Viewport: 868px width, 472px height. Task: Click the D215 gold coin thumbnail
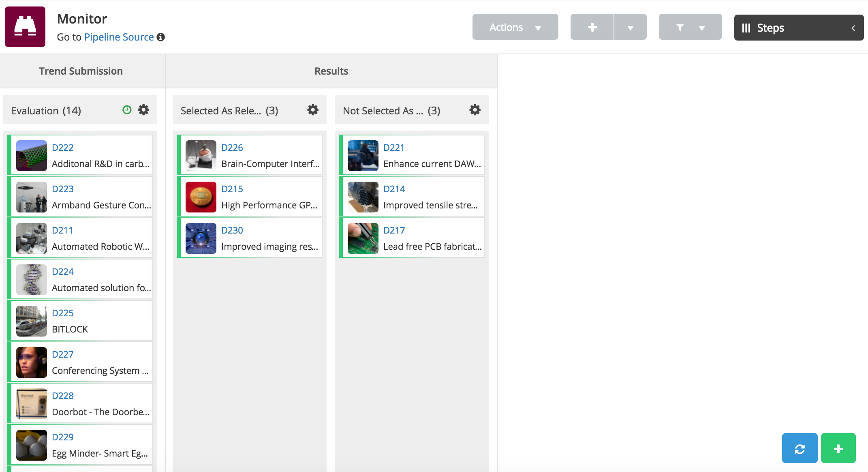point(201,197)
